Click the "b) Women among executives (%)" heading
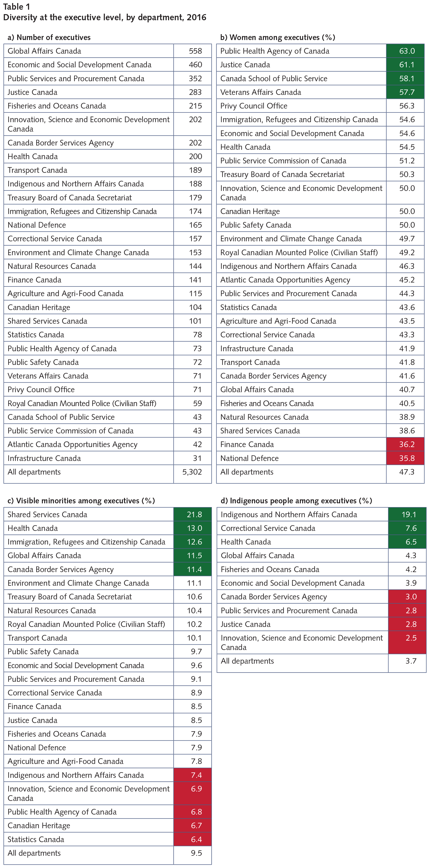Image resolution: width=430 pixels, height=868 pixels. coord(278,37)
